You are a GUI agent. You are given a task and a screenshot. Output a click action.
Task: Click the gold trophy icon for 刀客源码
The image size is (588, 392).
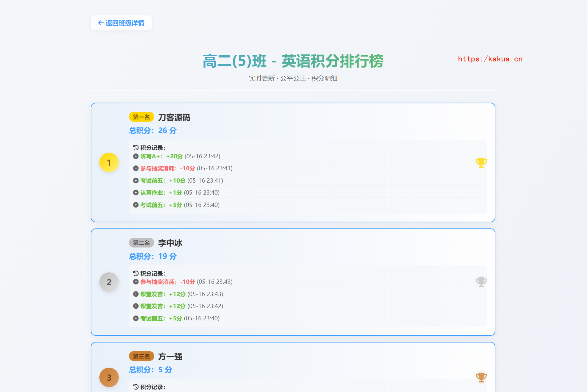[x=481, y=163]
